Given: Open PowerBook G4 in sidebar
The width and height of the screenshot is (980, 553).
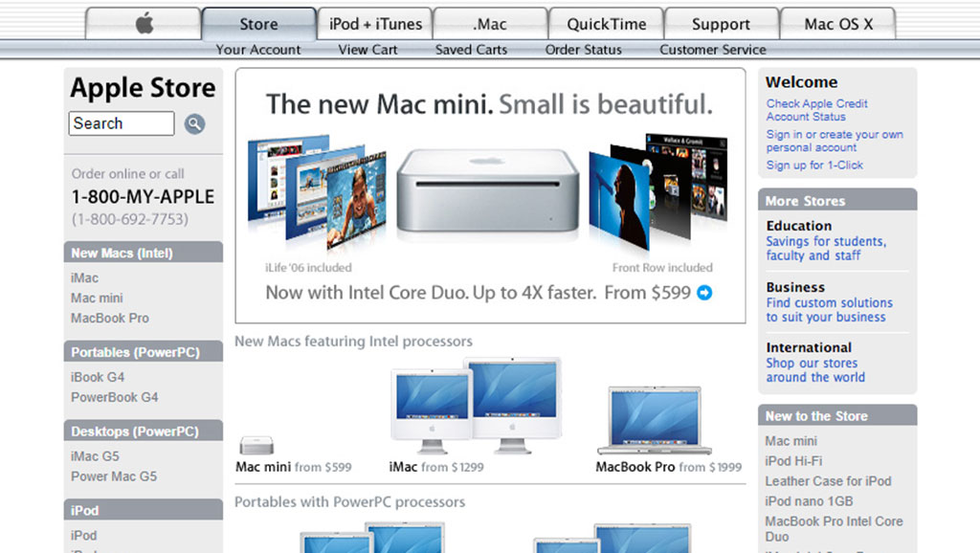Looking at the screenshot, I should [114, 397].
